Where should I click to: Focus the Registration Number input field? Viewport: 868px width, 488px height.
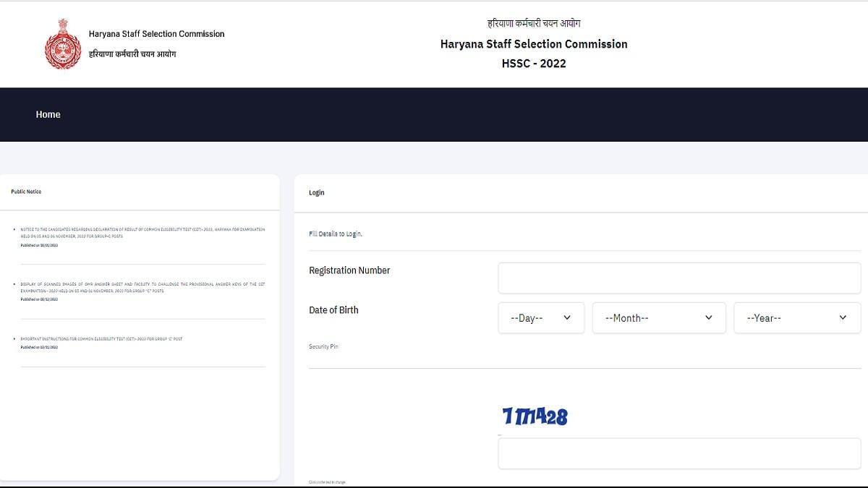pos(679,278)
